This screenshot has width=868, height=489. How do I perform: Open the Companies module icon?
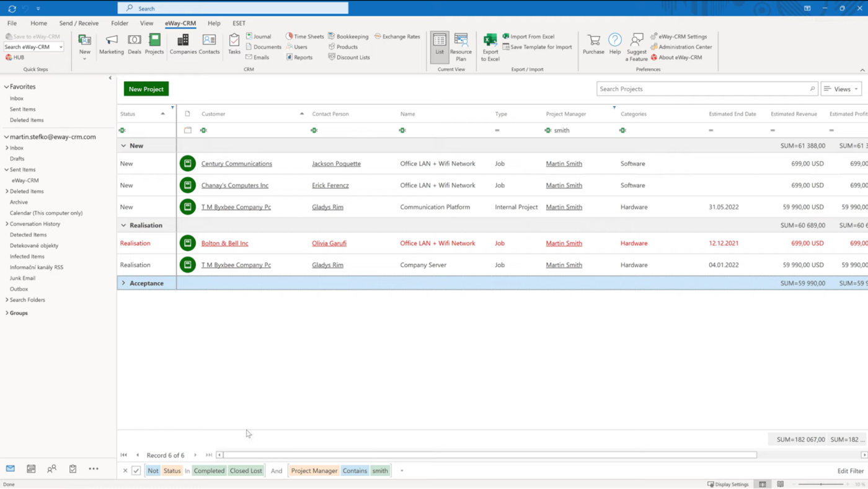(x=183, y=45)
